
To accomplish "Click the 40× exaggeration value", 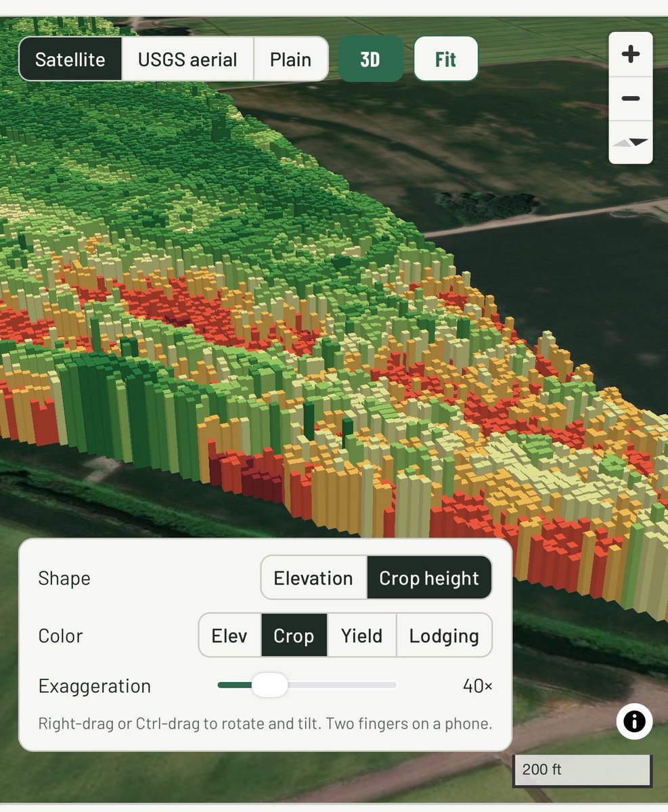I will pos(477,685).
